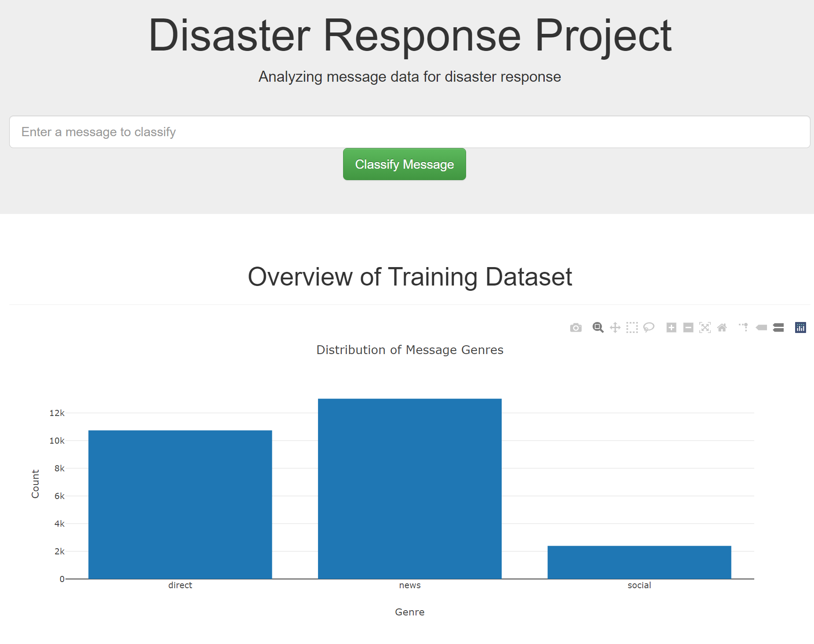
Task: Click the '12k' y-axis tick label
Action: click(x=57, y=413)
